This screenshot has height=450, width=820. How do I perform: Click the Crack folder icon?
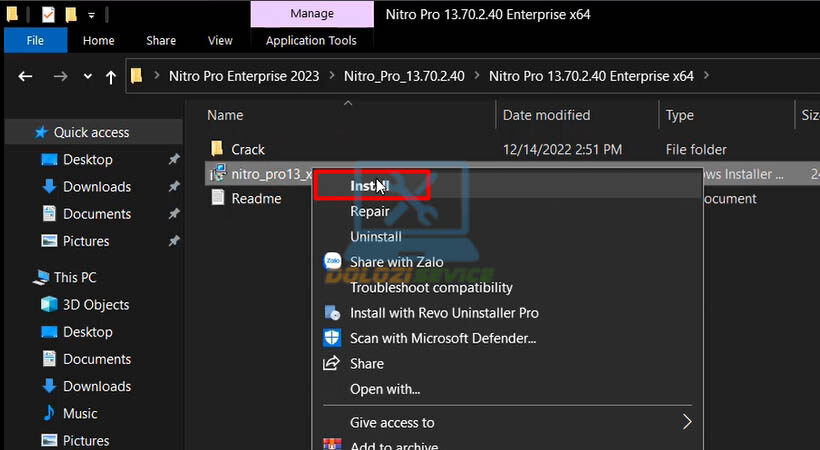coord(217,149)
